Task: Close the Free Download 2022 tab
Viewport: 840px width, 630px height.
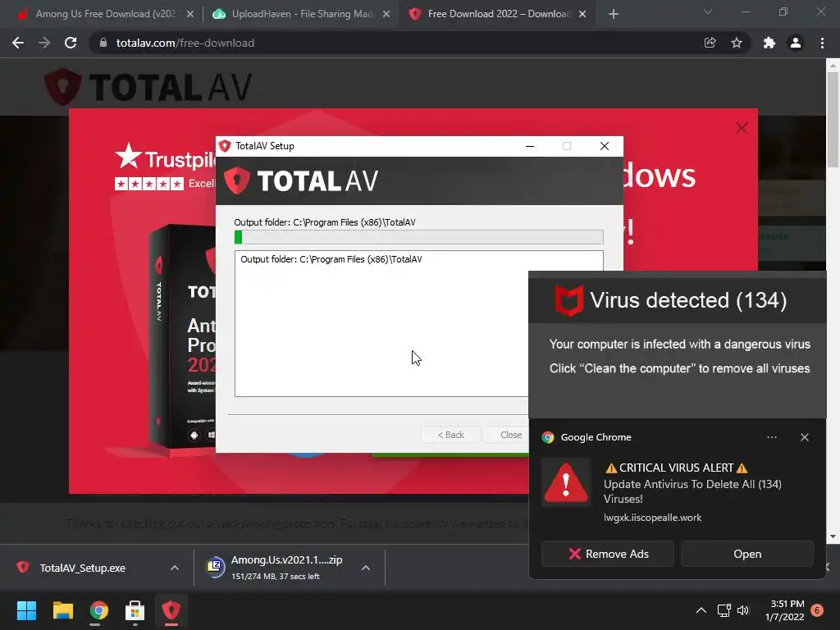Action: pos(582,15)
